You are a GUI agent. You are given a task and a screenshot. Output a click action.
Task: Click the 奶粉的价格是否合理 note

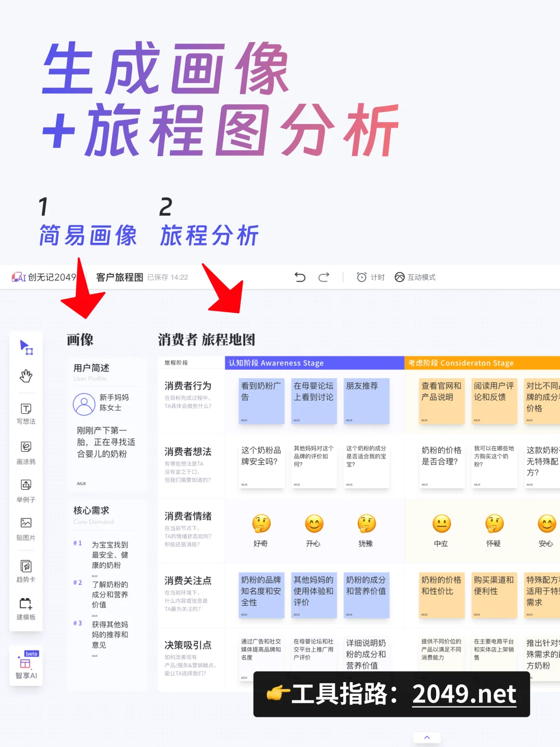pyautogui.click(x=442, y=465)
